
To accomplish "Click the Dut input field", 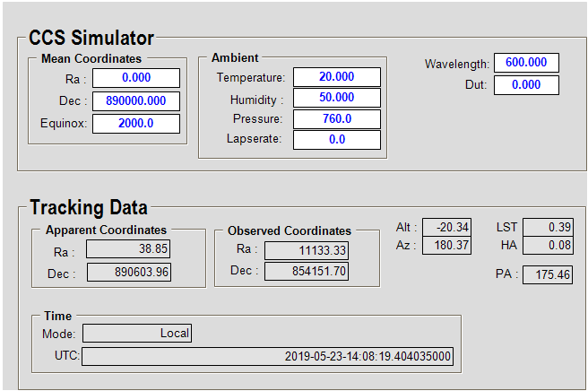I will [x=526, y=84].
